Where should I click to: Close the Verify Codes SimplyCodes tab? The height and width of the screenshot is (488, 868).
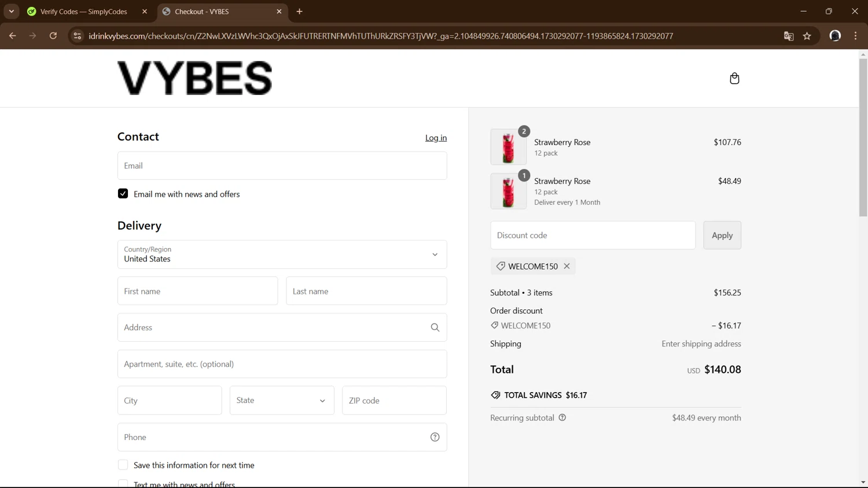point(145,12)
